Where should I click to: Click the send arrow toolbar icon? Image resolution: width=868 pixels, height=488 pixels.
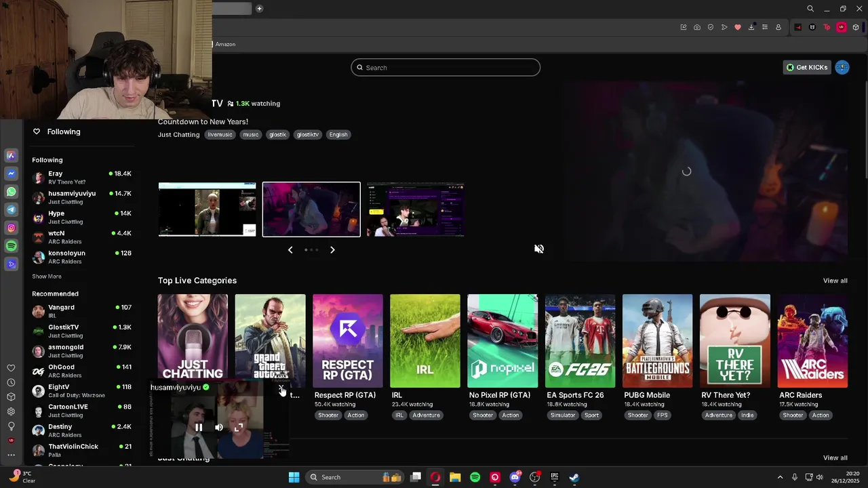tap(724, 27)
